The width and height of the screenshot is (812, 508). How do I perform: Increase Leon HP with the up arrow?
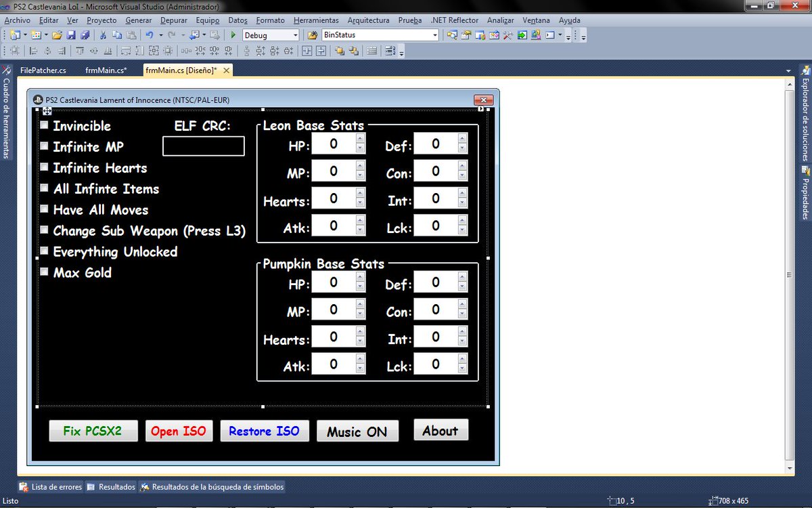point(360,139)
